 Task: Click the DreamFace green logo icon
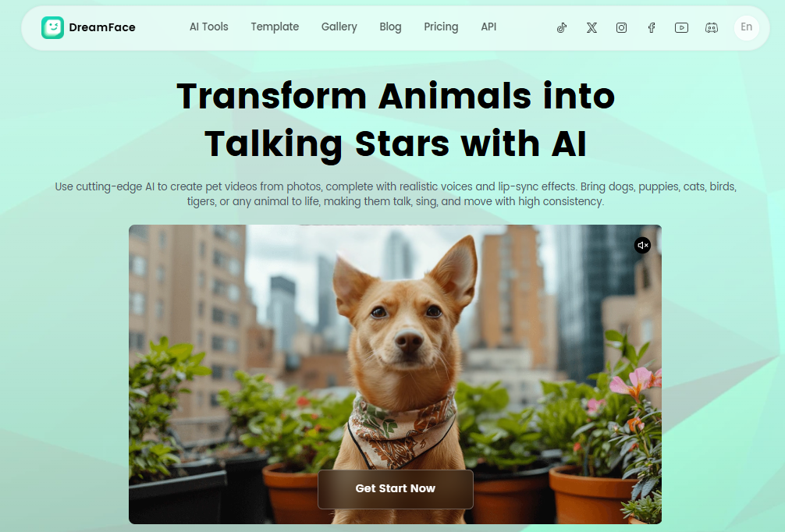click(52, 27)
